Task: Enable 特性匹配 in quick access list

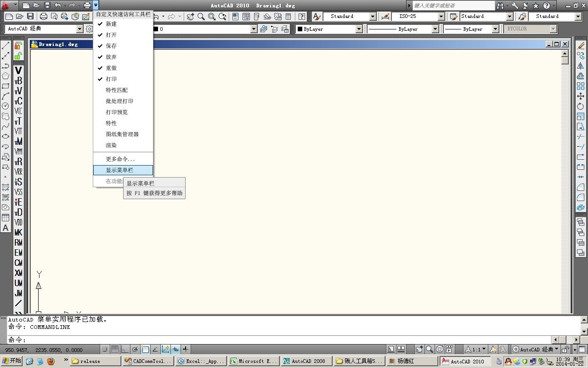Action: click(x=117, y=90)
